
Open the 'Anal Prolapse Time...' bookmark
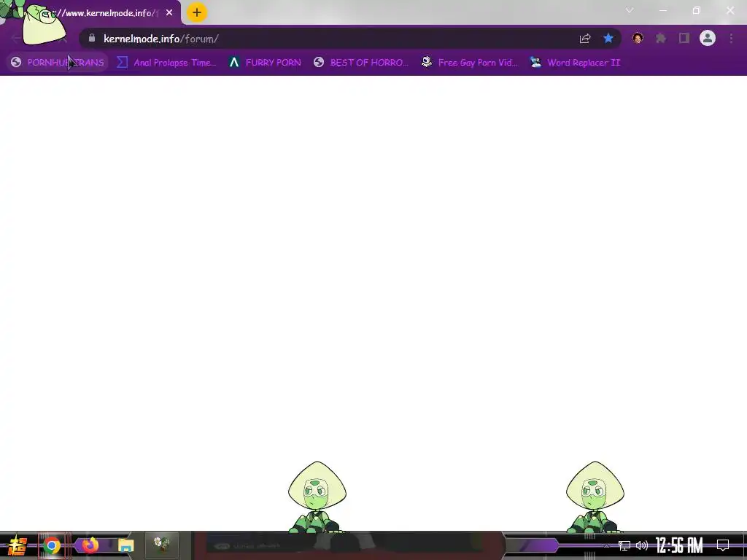click(x=166, y=63)
